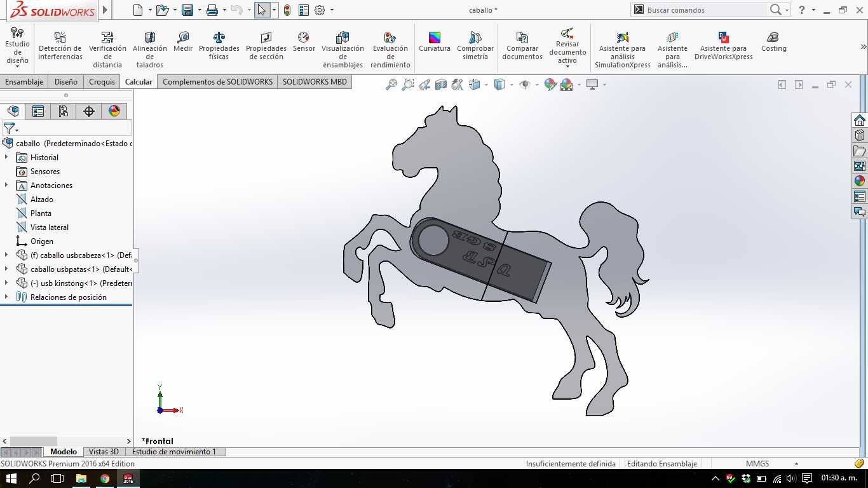Open Complementos de SOLIDWORKS tab

[x=218, y=82]
